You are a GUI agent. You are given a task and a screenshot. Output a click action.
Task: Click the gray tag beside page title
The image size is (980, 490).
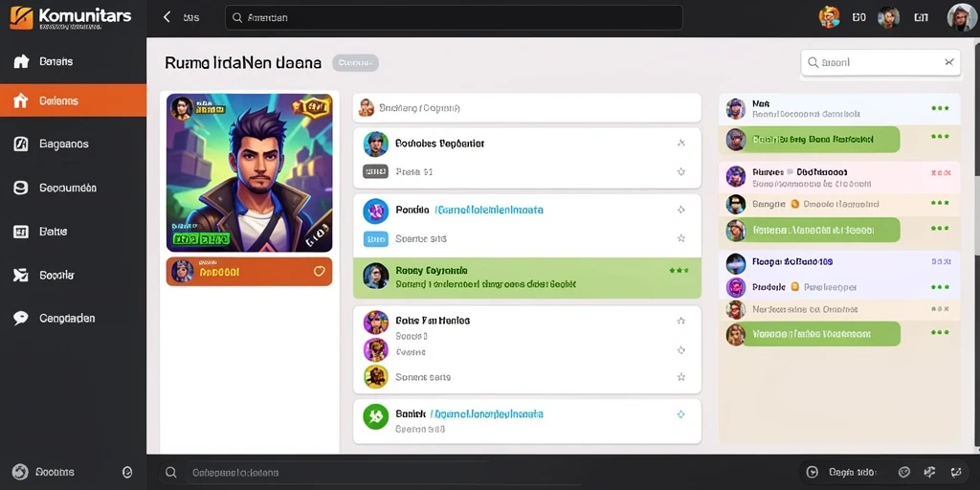355,62
